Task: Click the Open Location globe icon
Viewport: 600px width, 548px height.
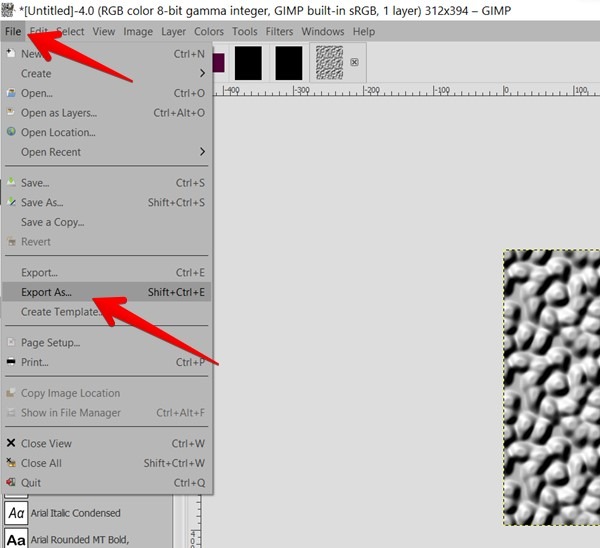Action: [11, 132]
